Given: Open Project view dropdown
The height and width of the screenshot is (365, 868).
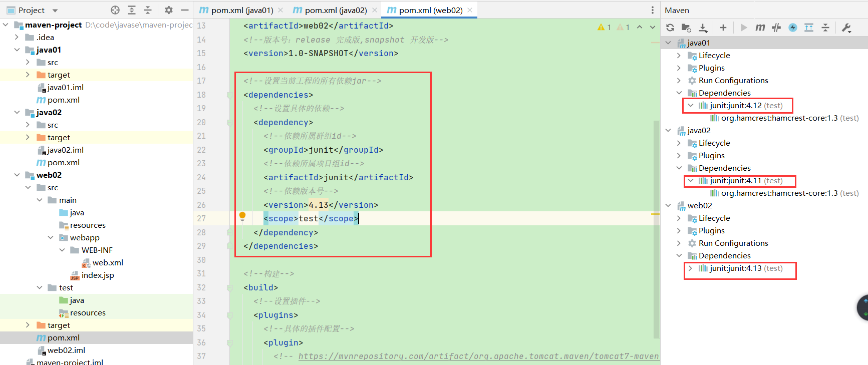Looking at the screenshot, I should point(55,11).
